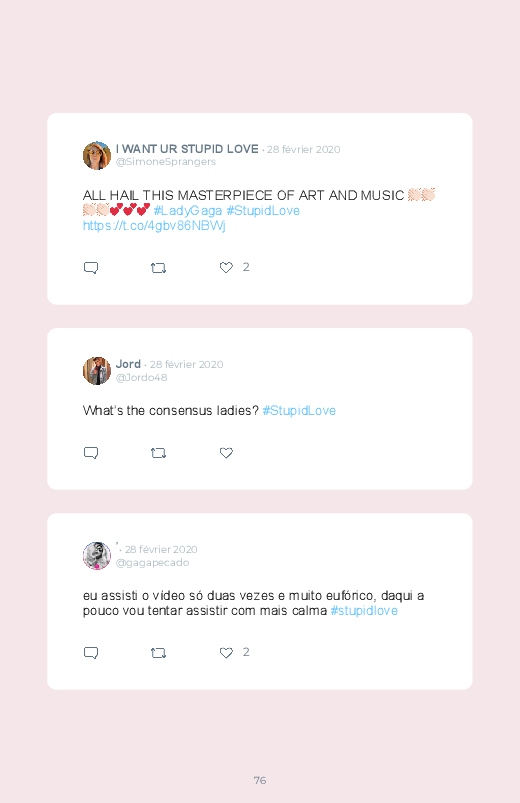
Task: Open the @Jordo48 handle
Action: click(141, 377)
